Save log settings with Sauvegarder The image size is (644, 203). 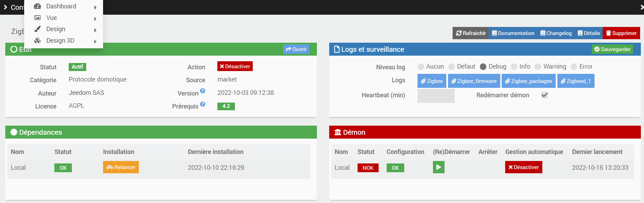(x=612, y=49)
